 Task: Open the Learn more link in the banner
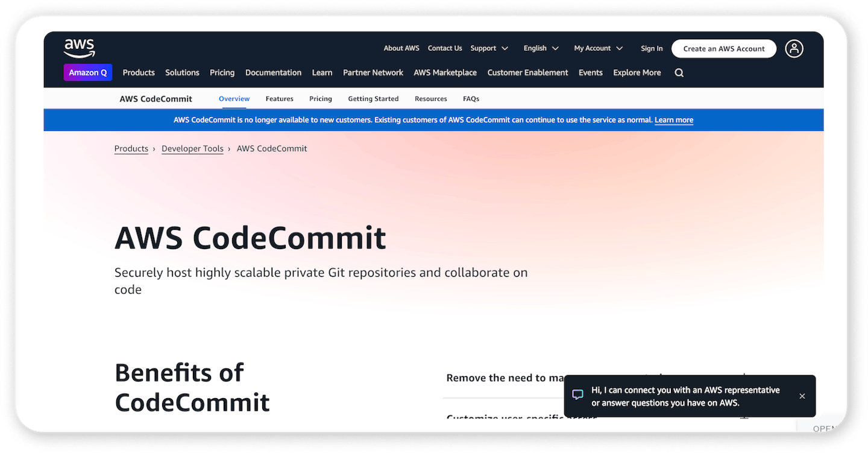(x=673, y=119)
